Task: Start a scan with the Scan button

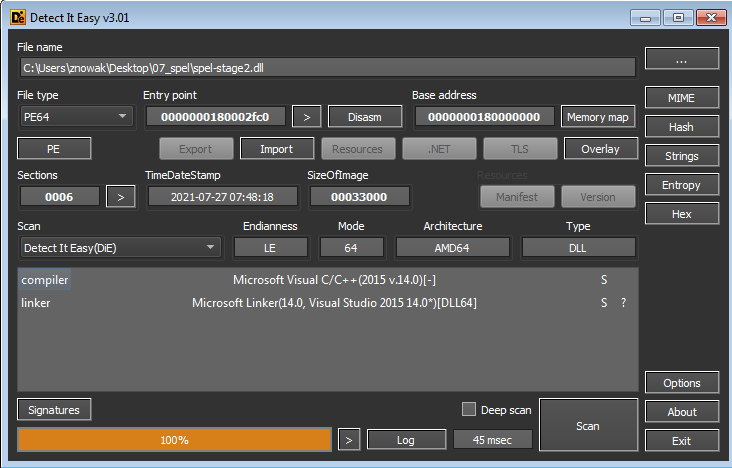Action: (x=588, y=425)
